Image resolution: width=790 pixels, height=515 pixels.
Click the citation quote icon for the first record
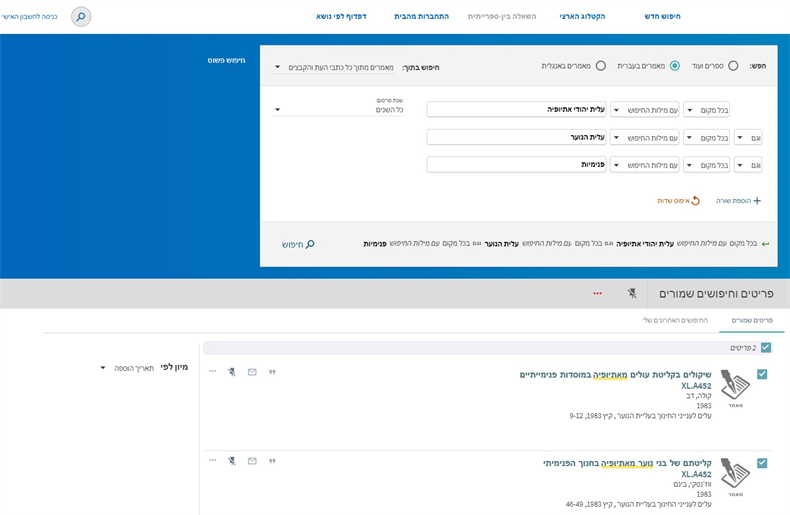(271, 372)
